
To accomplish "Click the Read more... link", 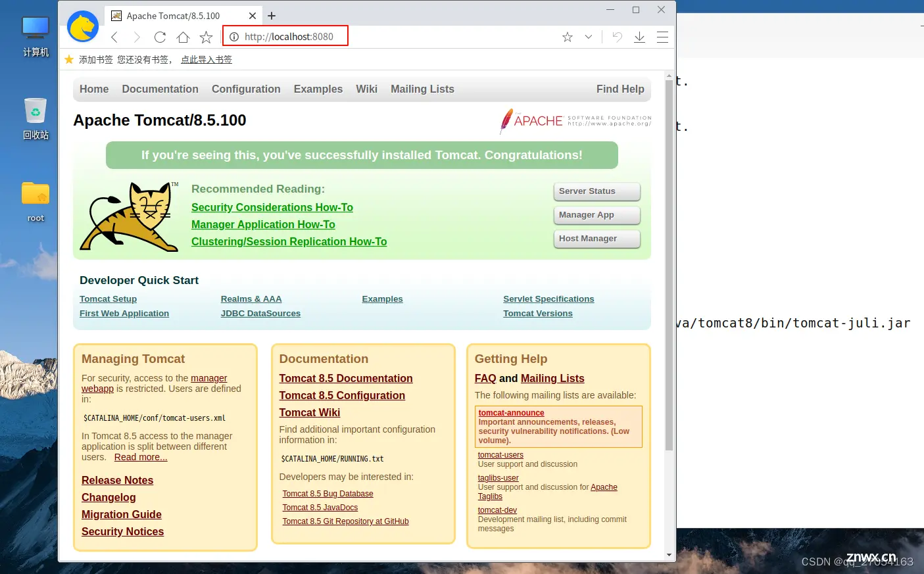I will click(141, 457).
